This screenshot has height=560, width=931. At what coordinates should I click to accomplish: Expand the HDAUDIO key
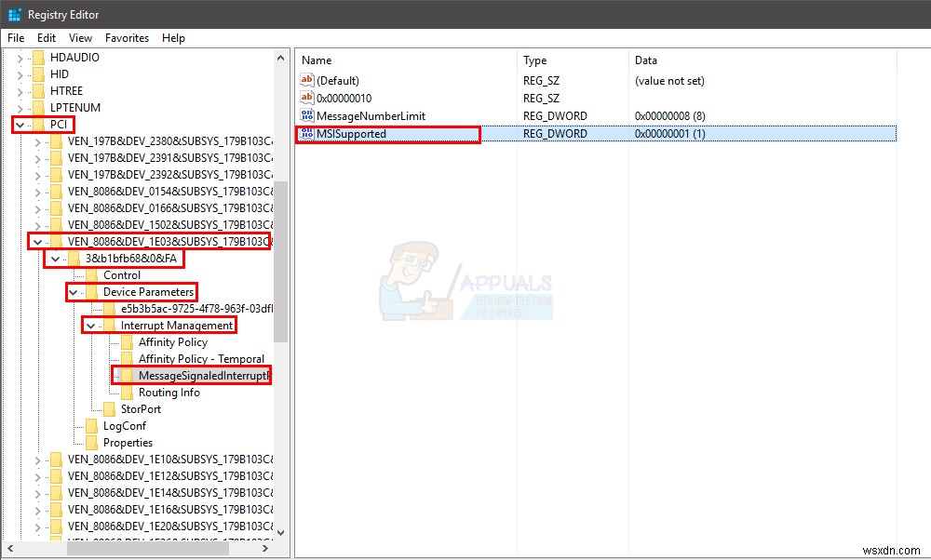point(20,58)
